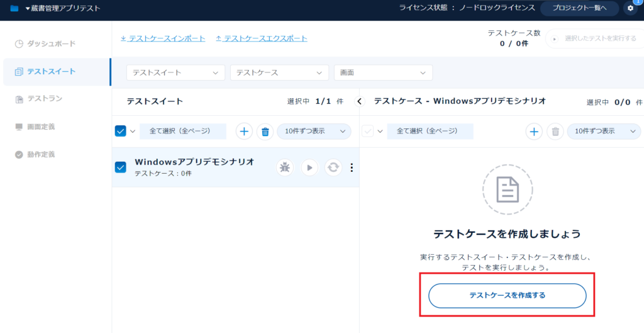
Task: Open the project name dropdown 蔵書管理アプリテスト
Action: pos(62,8)
